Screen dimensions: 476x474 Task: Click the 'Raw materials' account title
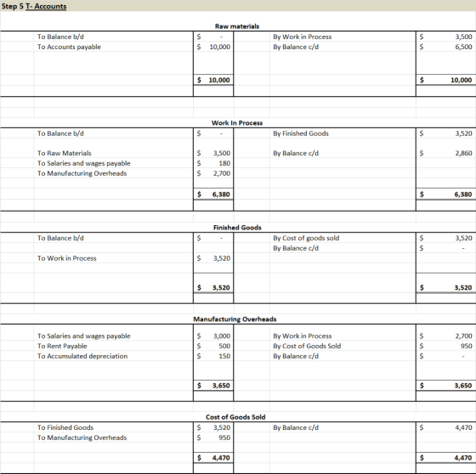coord(237,26)
